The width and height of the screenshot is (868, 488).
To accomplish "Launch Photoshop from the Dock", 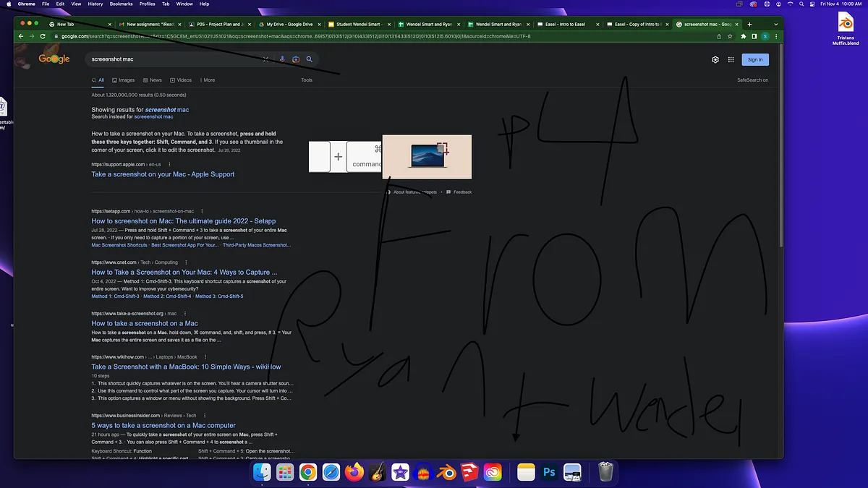I will coord(549,473).
